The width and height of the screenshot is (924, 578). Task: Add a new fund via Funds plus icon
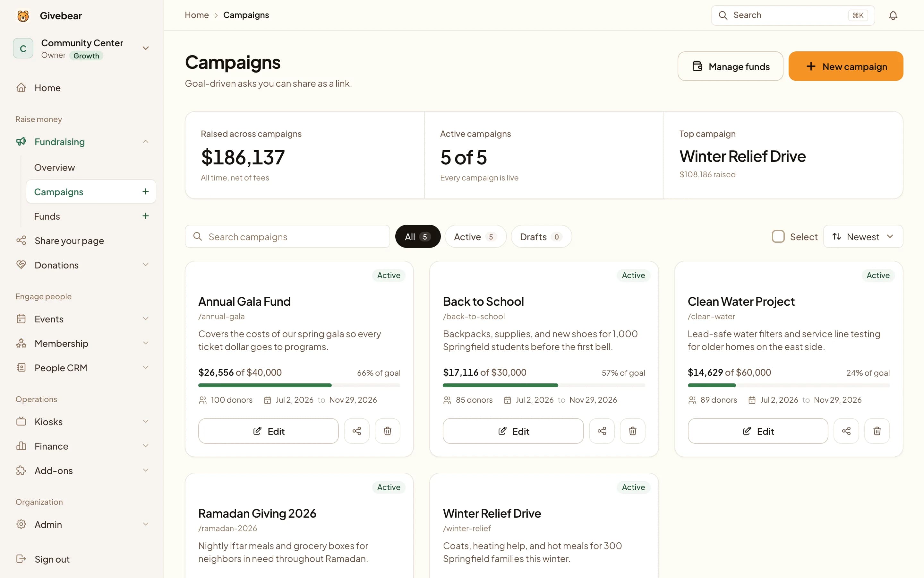point(145,216)
